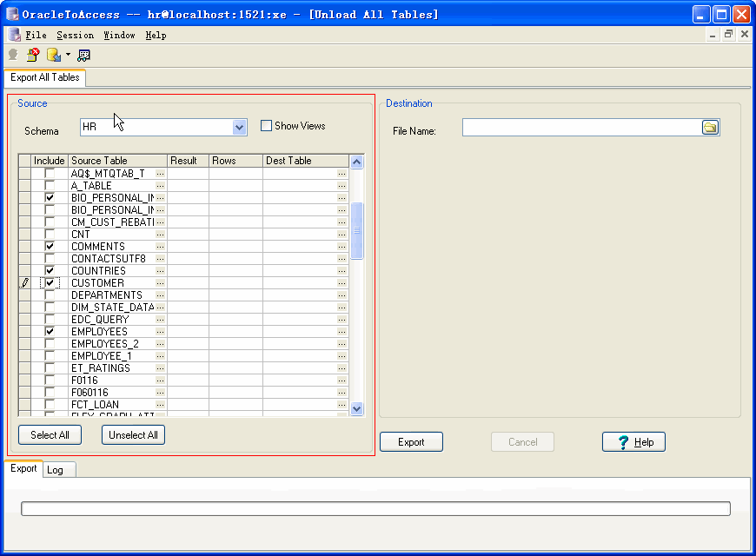This screenshot has height=556, width=756.
Task: Click into the File Name input field
Action: click(582, 128)
